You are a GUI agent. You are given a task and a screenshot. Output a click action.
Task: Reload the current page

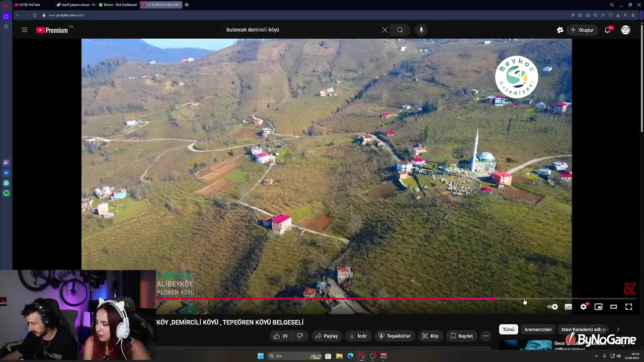[x=35, y=15]
